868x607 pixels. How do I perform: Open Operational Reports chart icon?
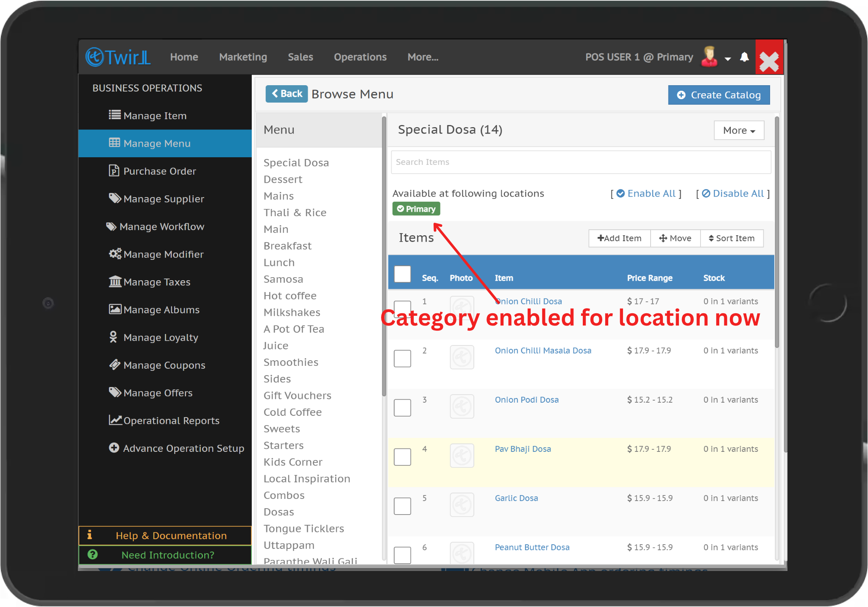pyautogui.click(x=115, y=420)
